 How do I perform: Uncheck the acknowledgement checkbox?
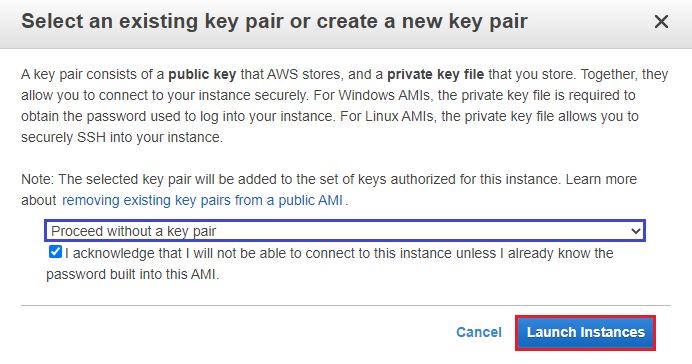point(55,252)
